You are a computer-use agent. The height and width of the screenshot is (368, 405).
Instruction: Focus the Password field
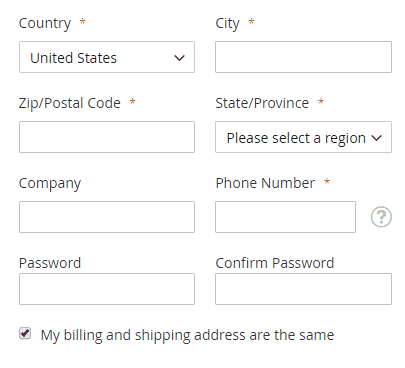point(107,289)
